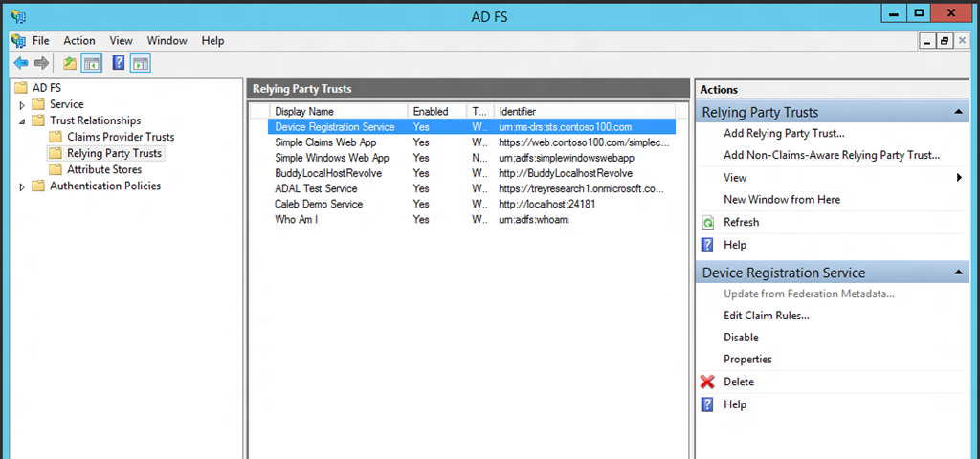Screen dimensions: 980x459
Task: Click Edit Claim Rules action
Action: click(767, 316)
